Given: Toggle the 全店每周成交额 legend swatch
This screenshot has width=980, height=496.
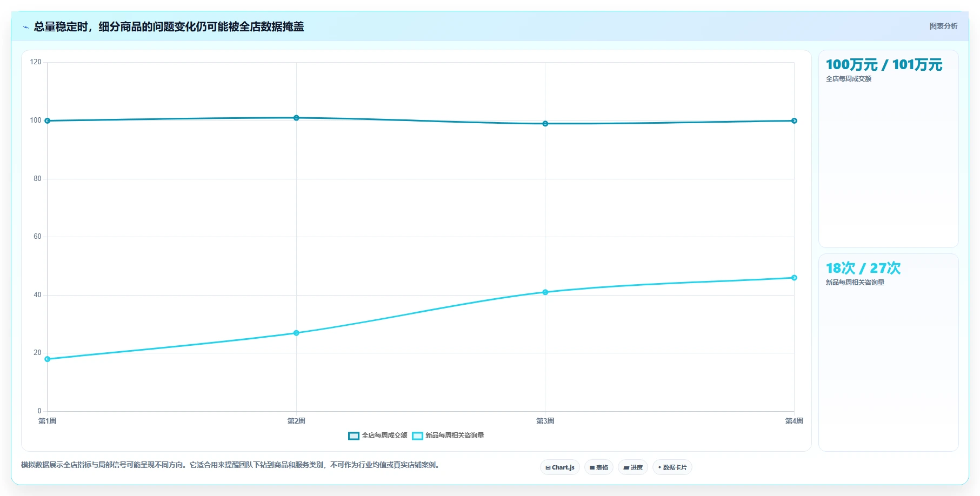Looking at the screenshot, I should [354, 436].
